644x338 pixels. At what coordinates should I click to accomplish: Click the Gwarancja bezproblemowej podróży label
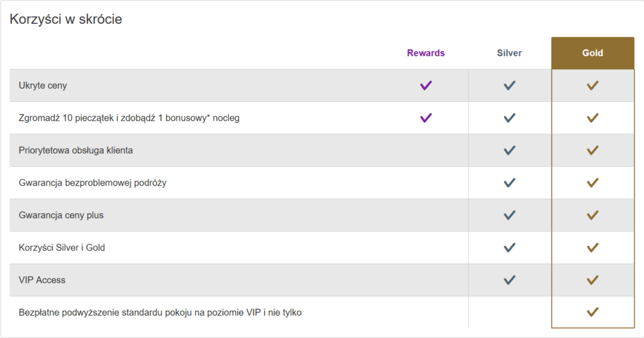[x=92, y=183]
